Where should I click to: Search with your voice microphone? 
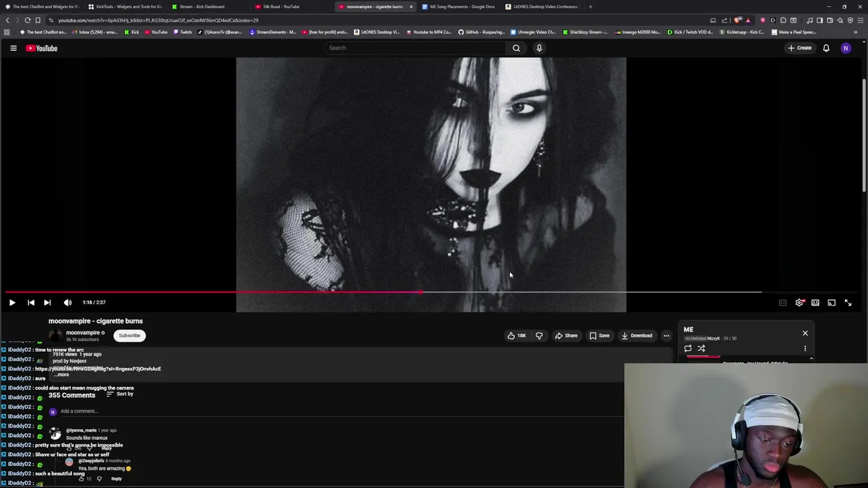[539, 48]
